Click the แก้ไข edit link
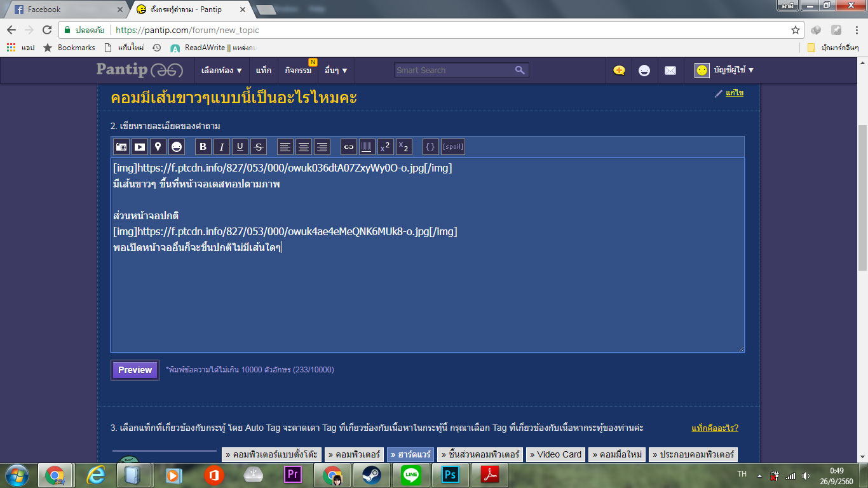 tap(735, 93)
